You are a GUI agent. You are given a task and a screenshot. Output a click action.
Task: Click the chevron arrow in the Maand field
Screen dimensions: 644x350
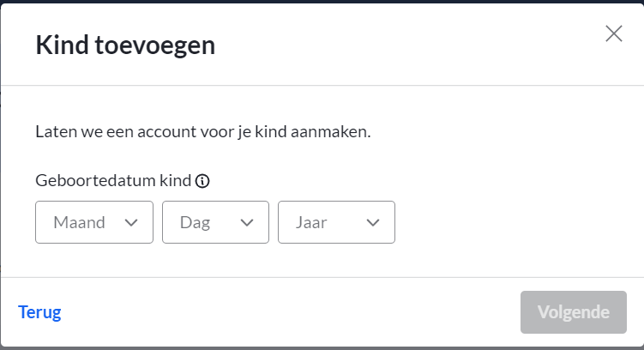coord(131,223)
